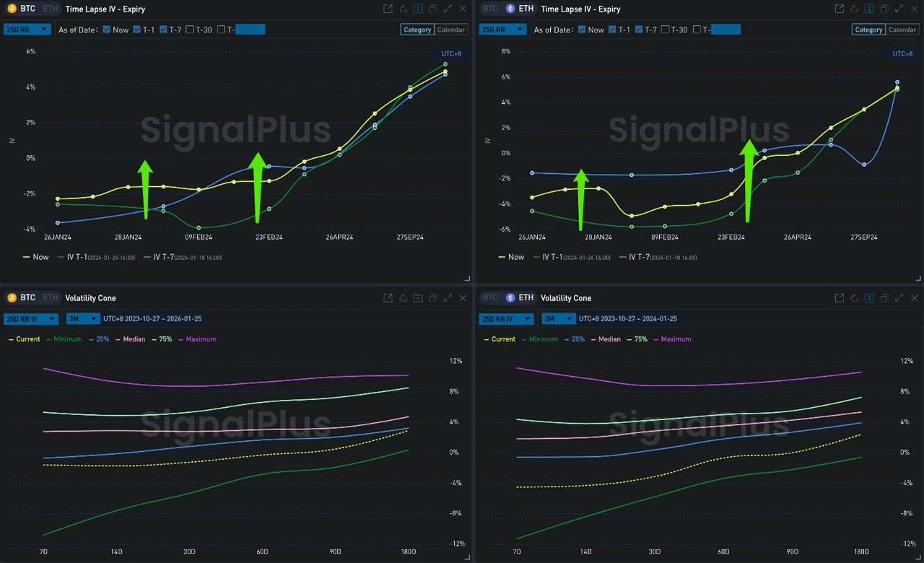Click the Enter date input field on ETH panel
The height and width of the screenshot is (563, 924).
pos(726,30)
